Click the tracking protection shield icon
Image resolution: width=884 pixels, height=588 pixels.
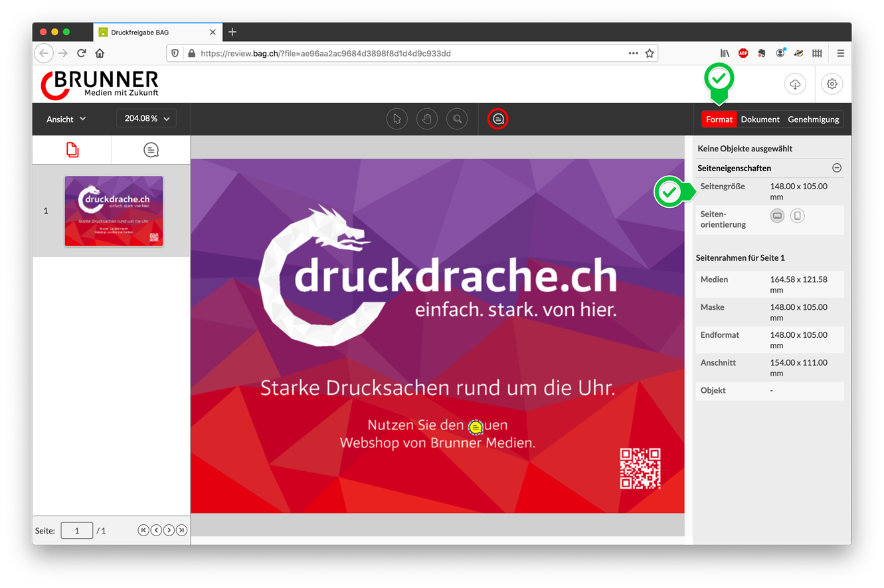tap(175, 53)
